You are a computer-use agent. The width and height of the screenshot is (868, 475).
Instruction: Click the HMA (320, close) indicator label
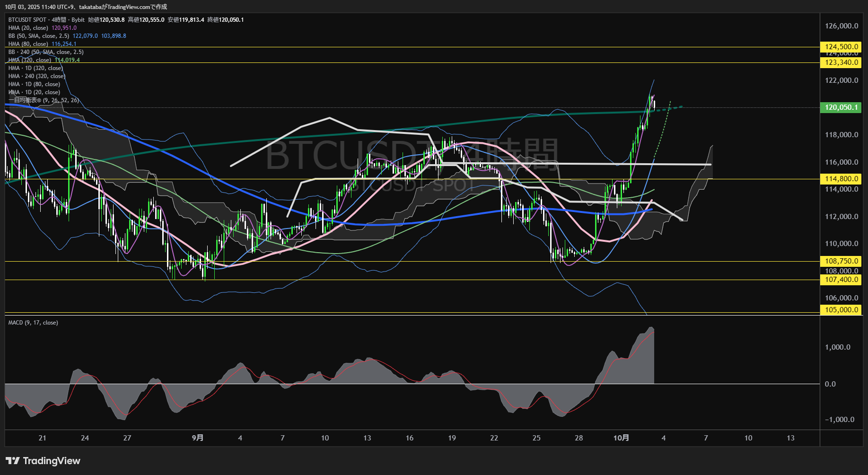30,60
